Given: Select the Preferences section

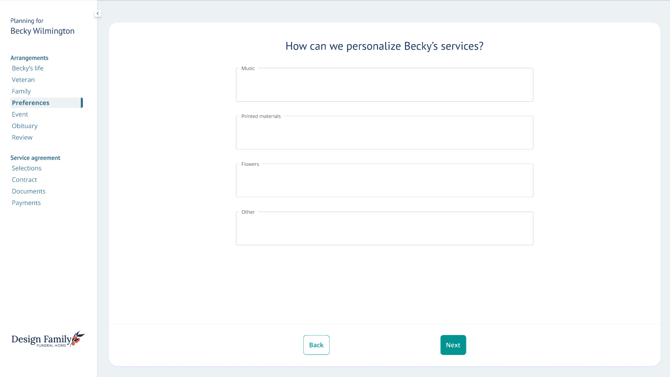Looking at the screenshot, I should tap(46, 103).
